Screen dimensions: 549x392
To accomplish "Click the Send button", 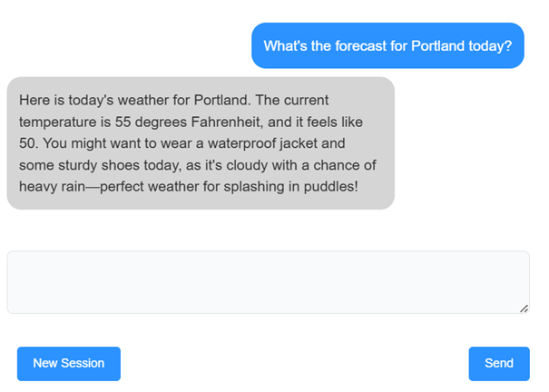I will pyautogui.click(x=498, y=364).
